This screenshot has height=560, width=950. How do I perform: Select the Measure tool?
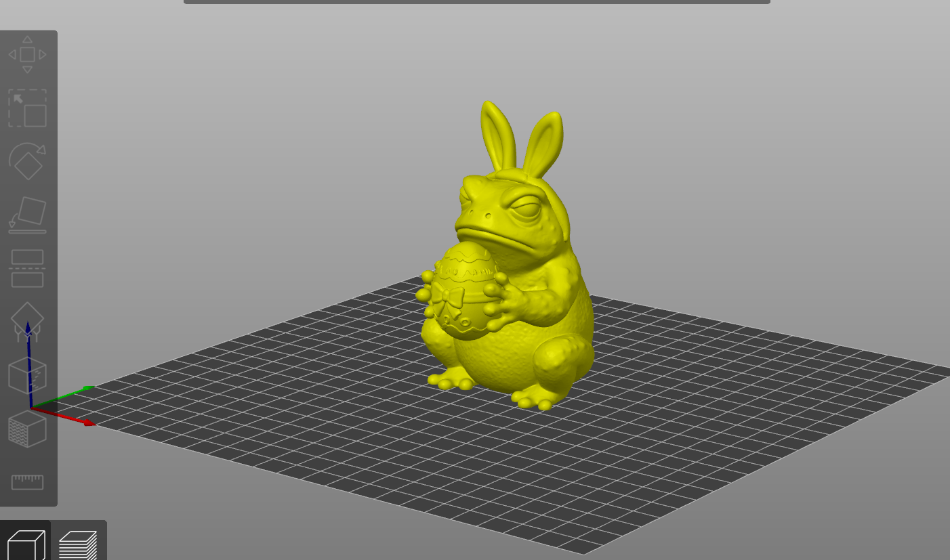click(27, 481)
